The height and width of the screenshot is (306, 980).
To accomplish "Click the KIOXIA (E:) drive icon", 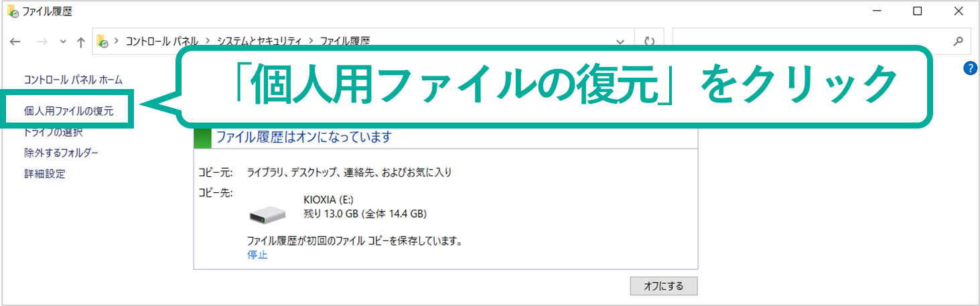I will pyautogui.click(x=267, y=214).
